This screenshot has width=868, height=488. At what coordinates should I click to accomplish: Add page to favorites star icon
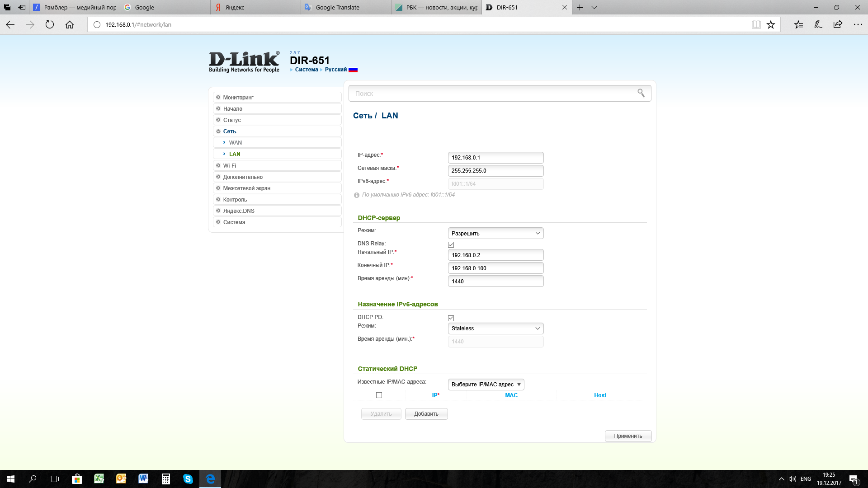(771, 25)
